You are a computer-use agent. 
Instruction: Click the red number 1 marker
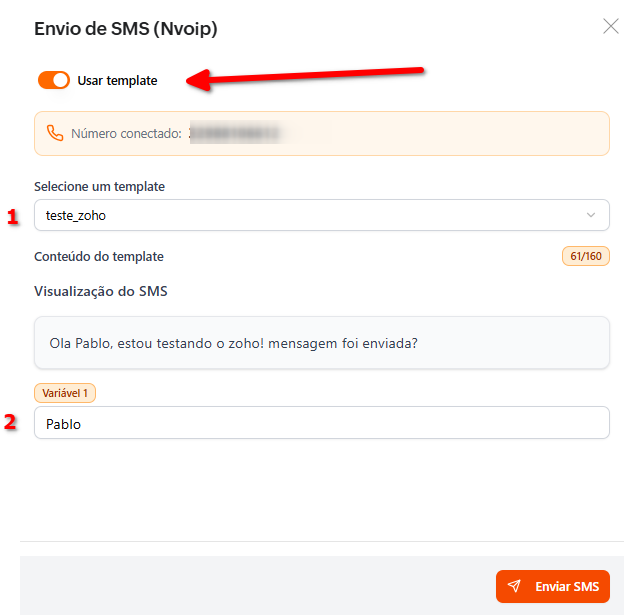click(x=13, y=216)
